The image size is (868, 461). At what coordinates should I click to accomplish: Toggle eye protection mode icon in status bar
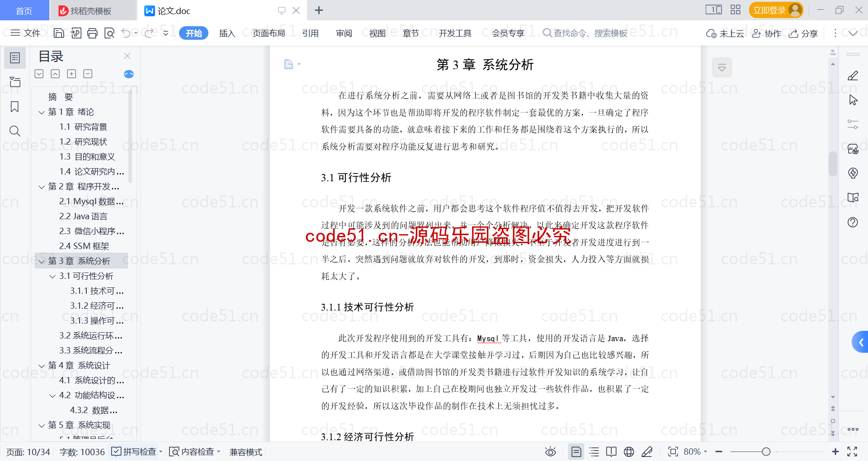click(550, 452)
